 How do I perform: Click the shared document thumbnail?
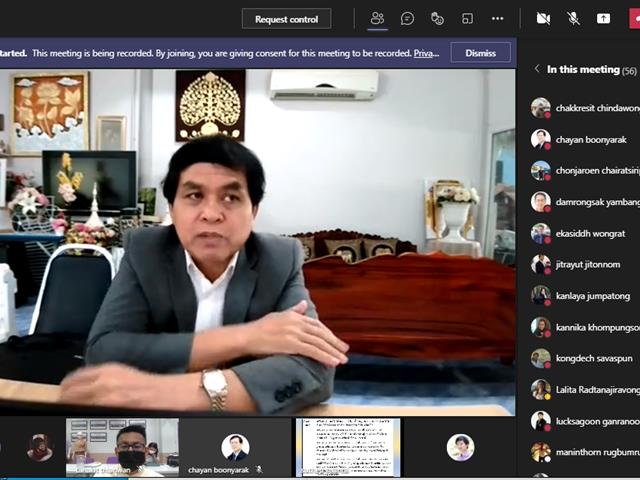pyautogui.click(x=348, y=447)
